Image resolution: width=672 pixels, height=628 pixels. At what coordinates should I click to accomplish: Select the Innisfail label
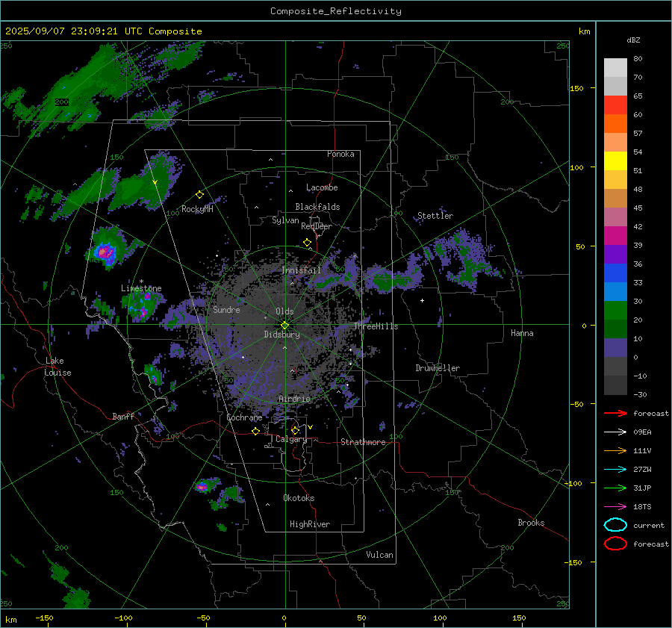[x=301, y=270]
